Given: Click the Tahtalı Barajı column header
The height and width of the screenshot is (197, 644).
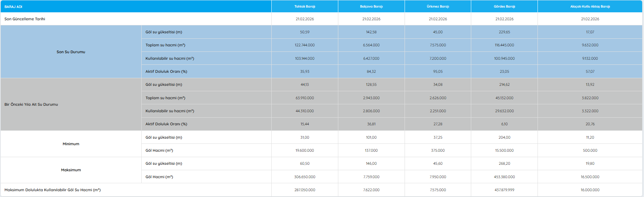Looking at the screenshot, I should [305, 7].
